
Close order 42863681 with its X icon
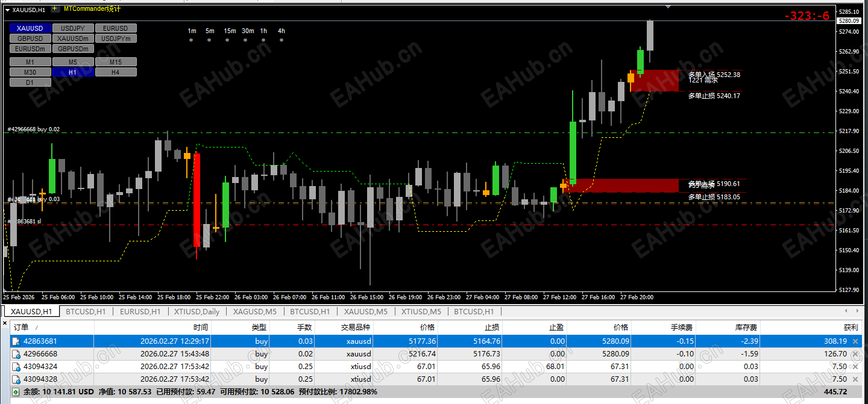click(855, 341)
